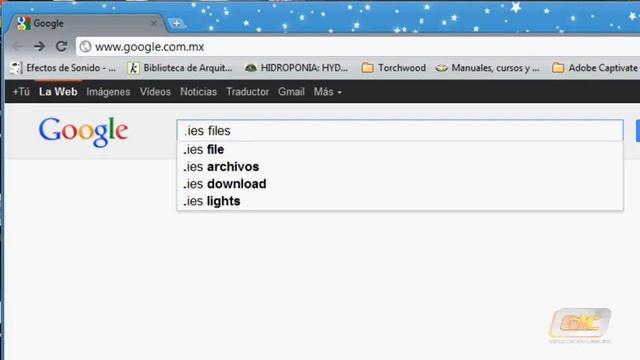Image resolution: width=640 pixels, height=360 pixels.
Task: Select La Web in Google bar
Action: coord(58,92)
